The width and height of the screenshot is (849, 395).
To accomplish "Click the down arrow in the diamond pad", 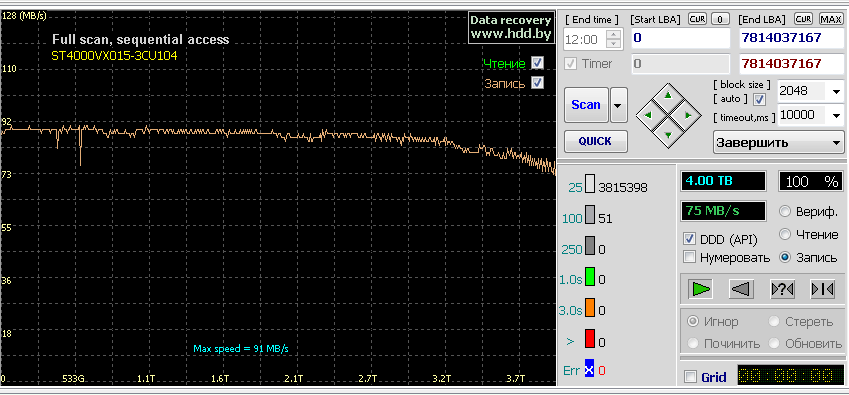I will (x=668, y=134).
